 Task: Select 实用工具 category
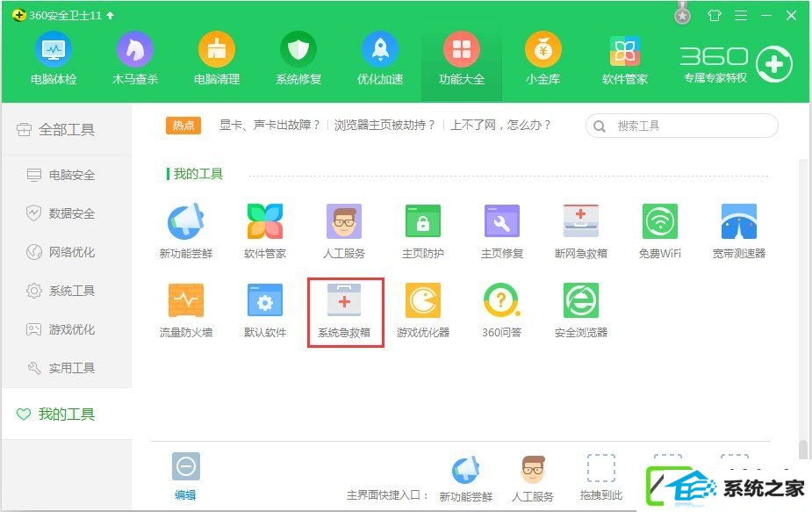coord(67,368)
